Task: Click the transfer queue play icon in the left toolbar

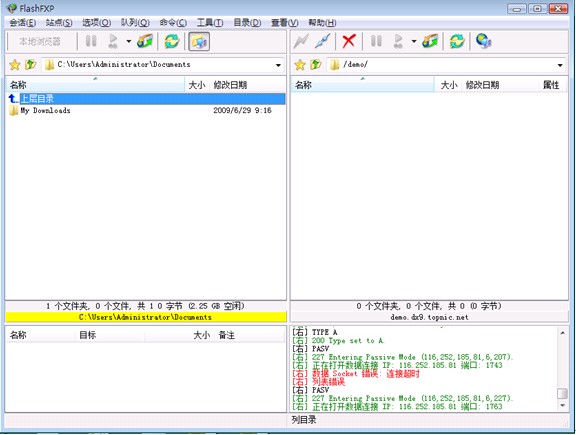Action: (113, 41)
